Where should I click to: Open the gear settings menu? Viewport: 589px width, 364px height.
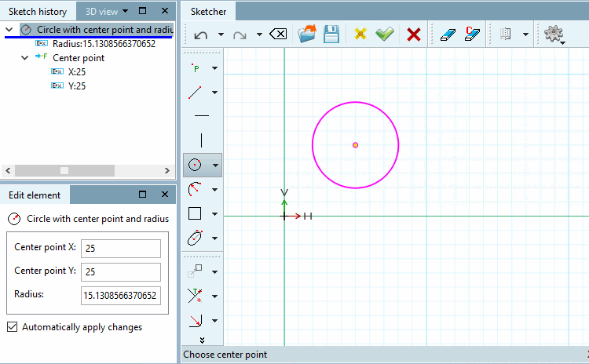554,35
